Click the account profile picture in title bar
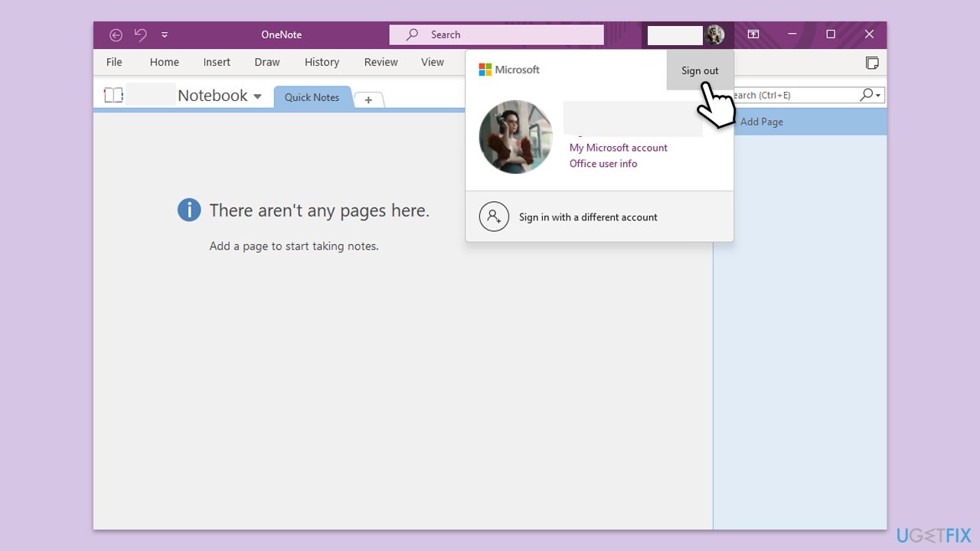This screenshot has height=551, width=980. pyautogui.click(x=715, y=34)
